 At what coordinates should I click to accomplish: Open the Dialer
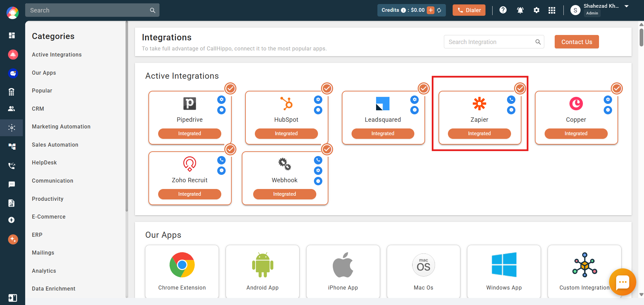pyautogui.click(x=469, y=10)
